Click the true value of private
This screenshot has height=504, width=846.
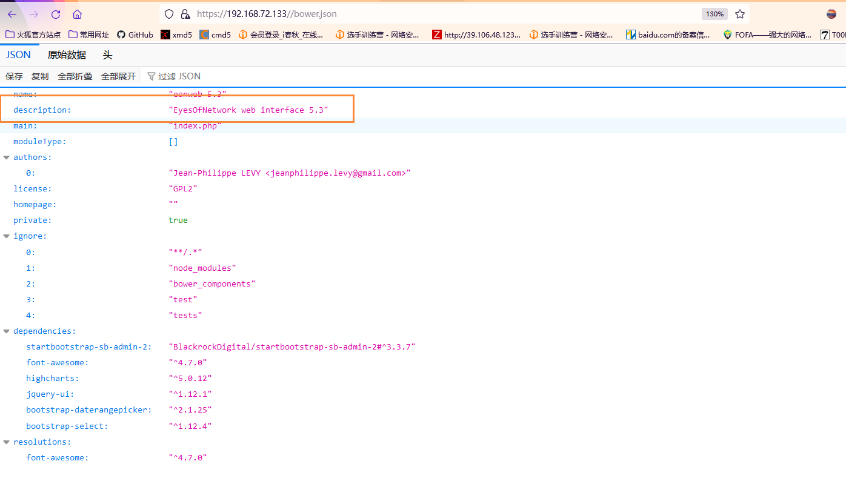pos(178,220)
